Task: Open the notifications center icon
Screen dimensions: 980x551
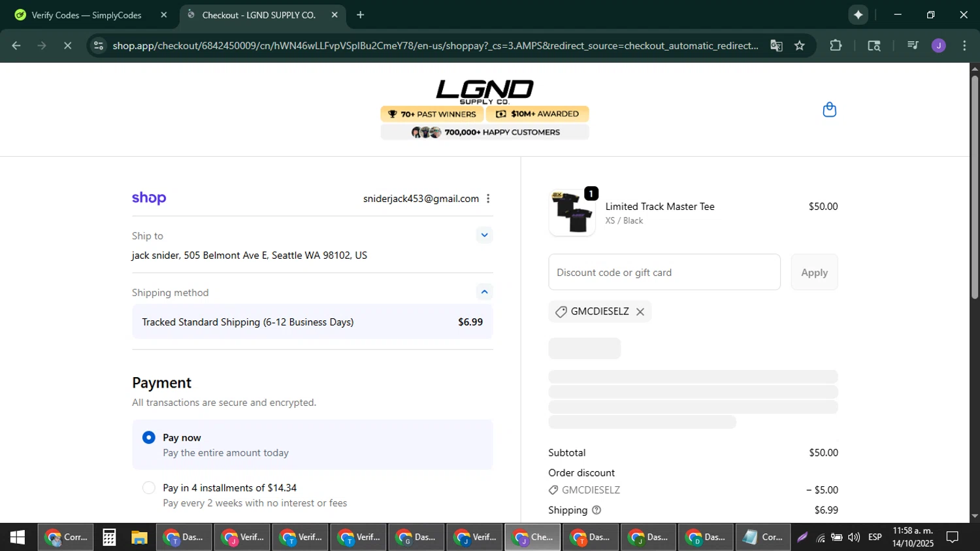Action: [953, 537]
